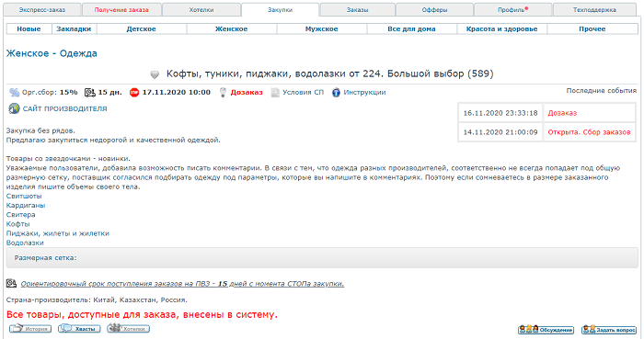This screenshot has height=339, width=644.
Task: Click the red stop sign icon
Action: tap(134, 92)
